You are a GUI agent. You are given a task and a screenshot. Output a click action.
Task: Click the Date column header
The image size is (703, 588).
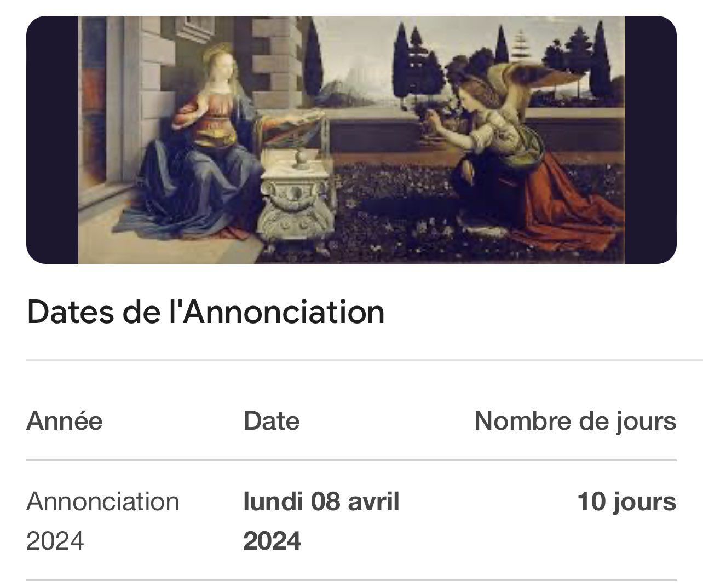point(272,421)
